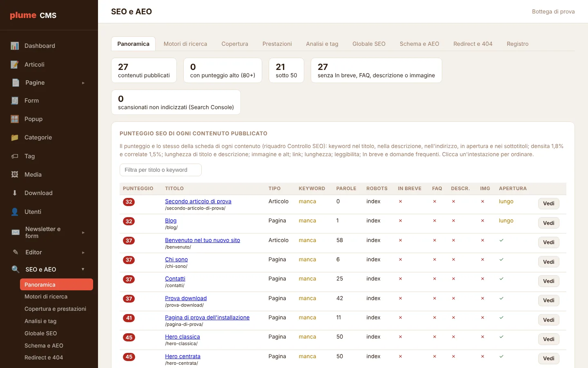Open Motori di ricerca sidebar item
The image size is (588, 368).
coord(56,296)
